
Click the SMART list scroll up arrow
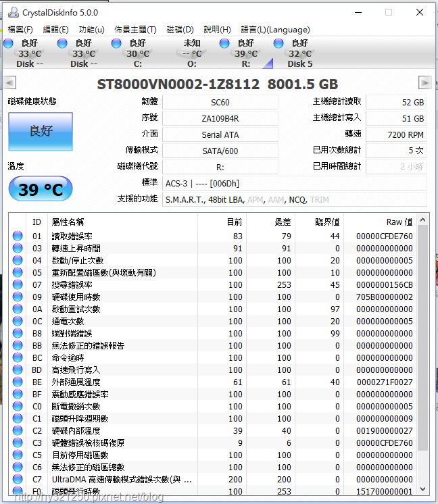[423, 220]
